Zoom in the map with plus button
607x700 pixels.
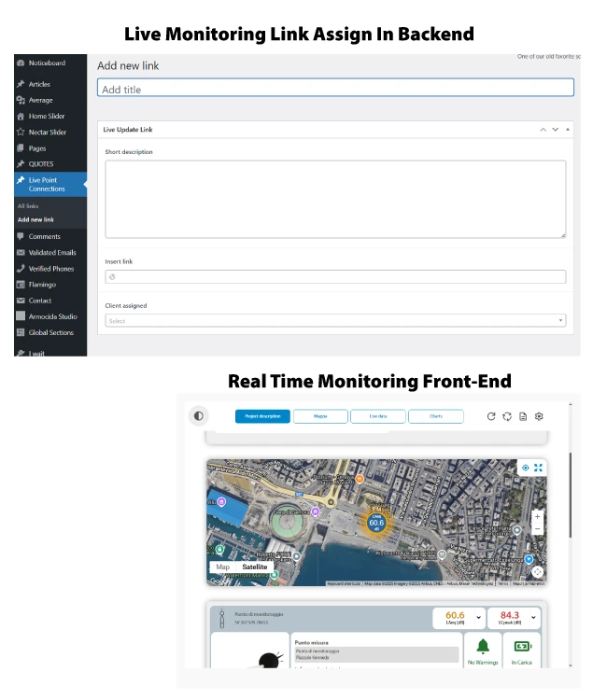[537, 516]
